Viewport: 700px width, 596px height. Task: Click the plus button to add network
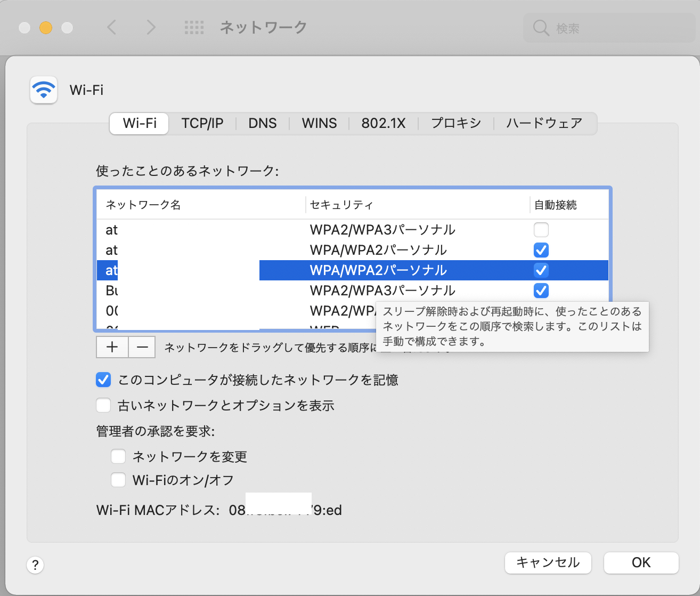coord(112,347)
